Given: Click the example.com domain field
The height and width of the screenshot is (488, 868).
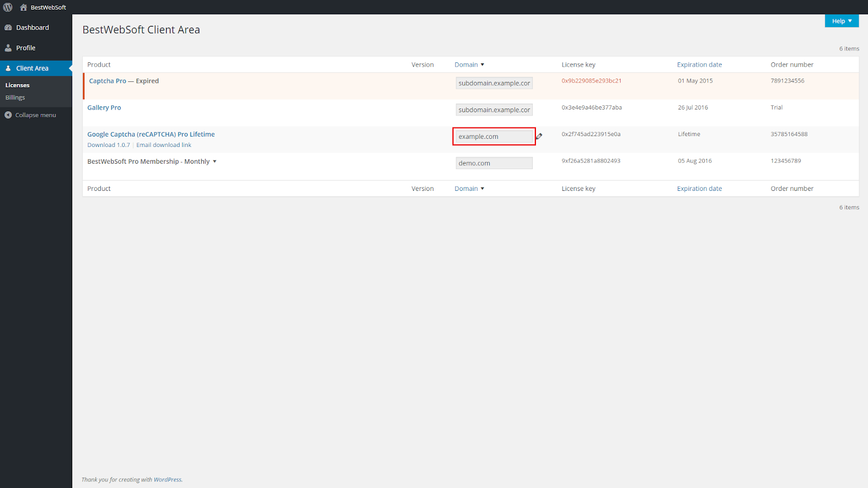Looking at the screenshot, I should [x=494, y=136].
